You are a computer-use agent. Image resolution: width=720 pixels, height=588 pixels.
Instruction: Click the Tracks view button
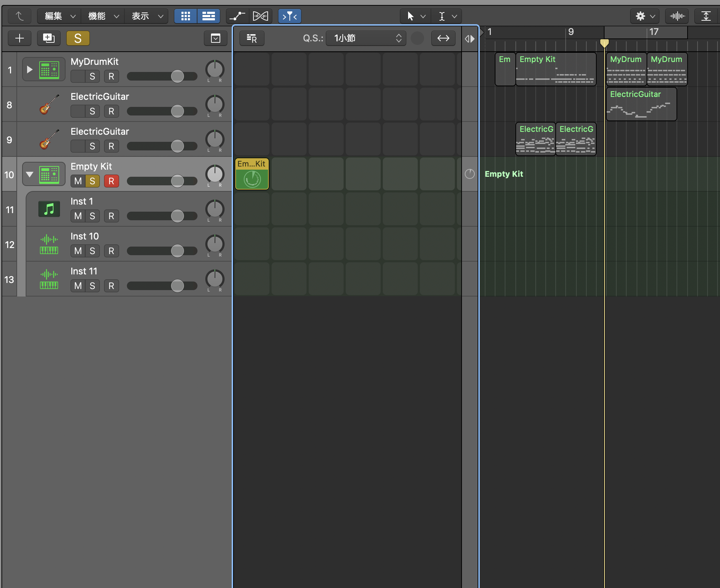pos(209,16)
